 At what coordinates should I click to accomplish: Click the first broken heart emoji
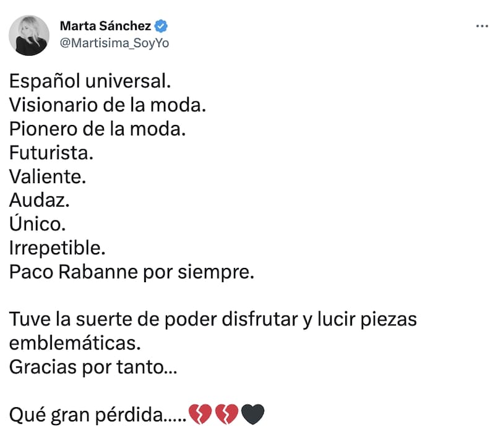tap(200, 415)
